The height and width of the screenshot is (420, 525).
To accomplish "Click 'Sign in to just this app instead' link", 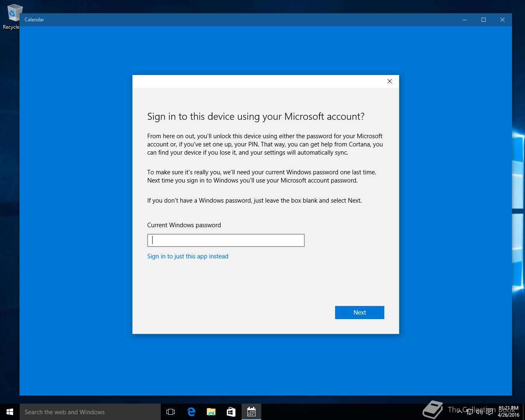I will [188, 256].
